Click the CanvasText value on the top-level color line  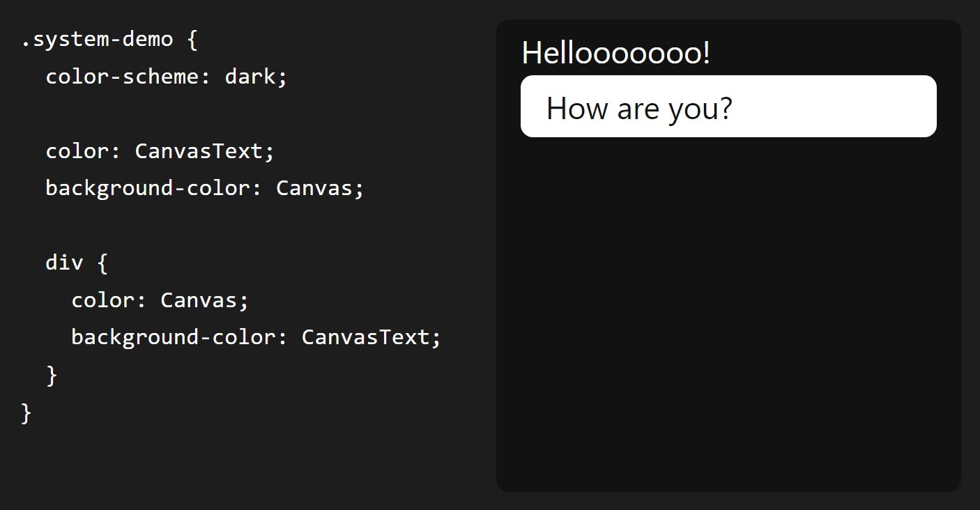point(198,151)
